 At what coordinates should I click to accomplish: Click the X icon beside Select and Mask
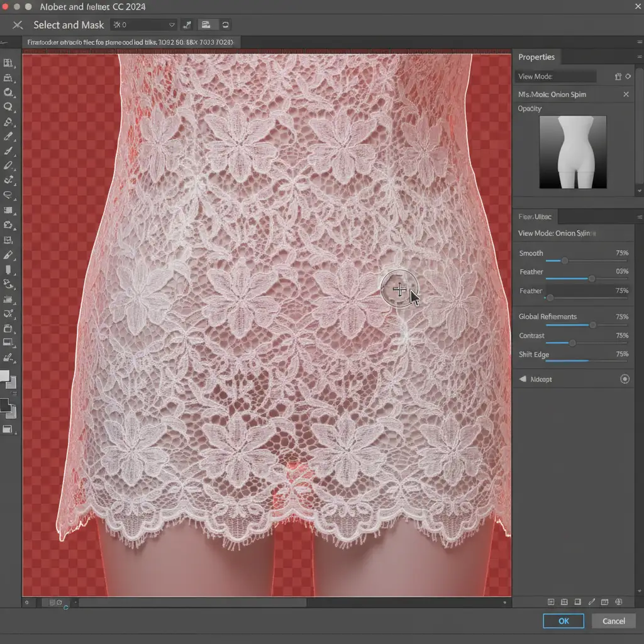18,25
